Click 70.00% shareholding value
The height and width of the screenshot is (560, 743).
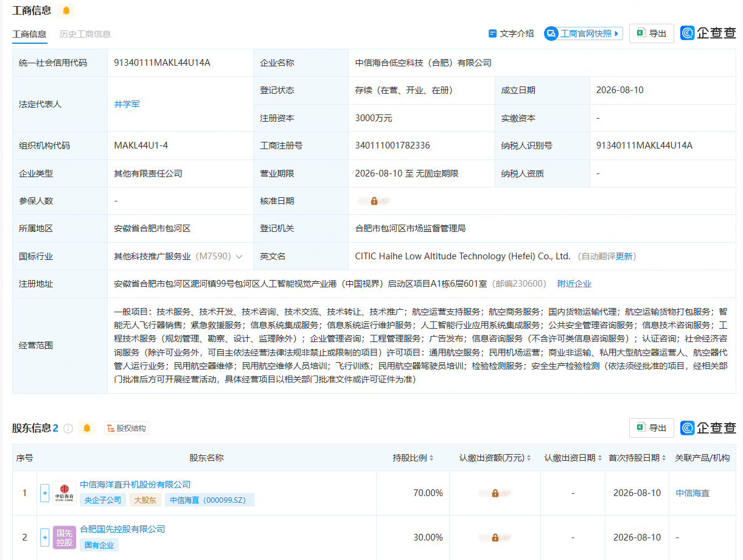pyautogui.click(x=428, y=493)
